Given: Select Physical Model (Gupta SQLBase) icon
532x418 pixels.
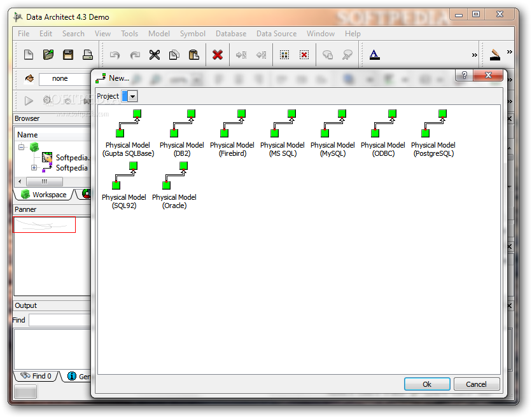Looking at the screenshot, I should point(129,134).
